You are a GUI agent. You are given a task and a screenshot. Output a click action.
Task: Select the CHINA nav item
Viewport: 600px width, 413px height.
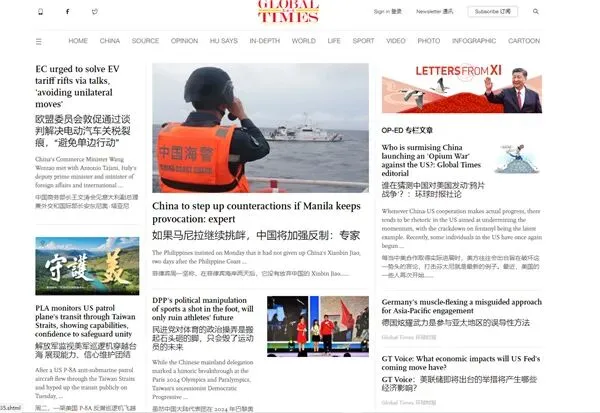pyautogui.click(x=110, y=41)
